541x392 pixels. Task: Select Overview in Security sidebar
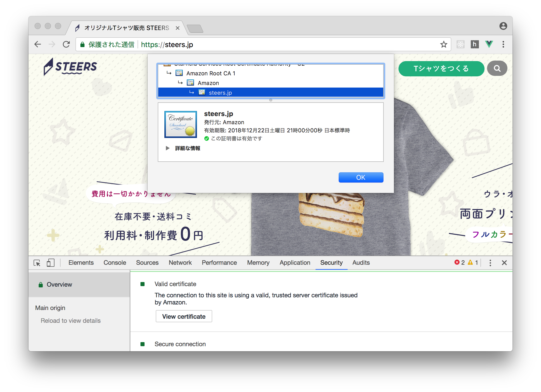79,285
